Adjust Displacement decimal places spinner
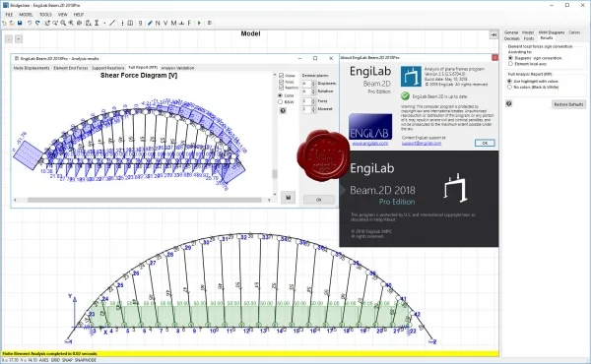This screenshot has width=591, height=364. [x=313, y=84]
